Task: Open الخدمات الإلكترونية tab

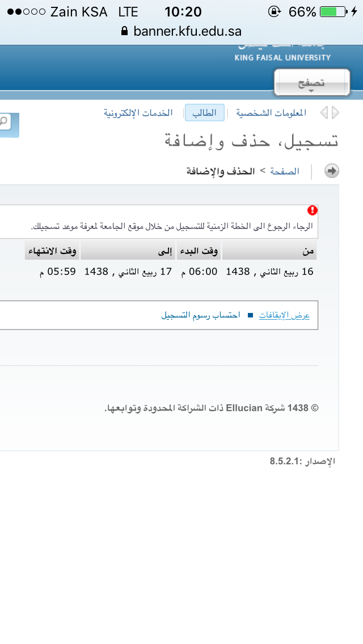Action: pos(138,113)
